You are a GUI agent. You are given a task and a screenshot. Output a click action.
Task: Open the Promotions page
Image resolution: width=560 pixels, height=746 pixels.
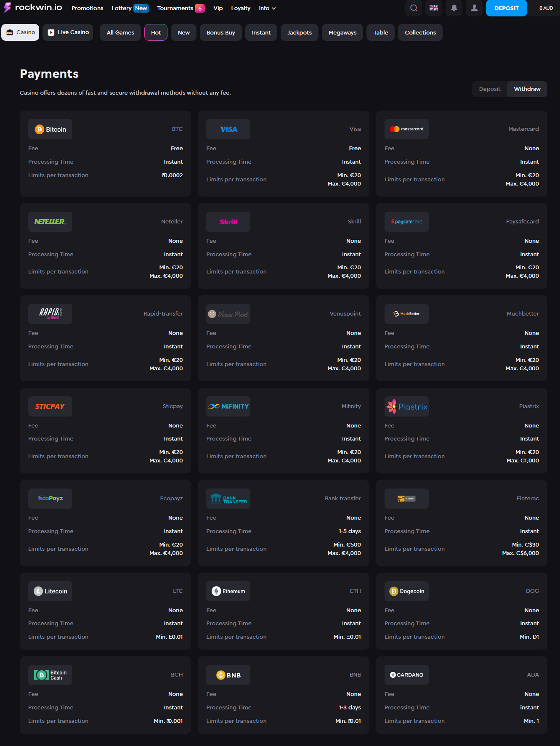click(x=88, y=8)
